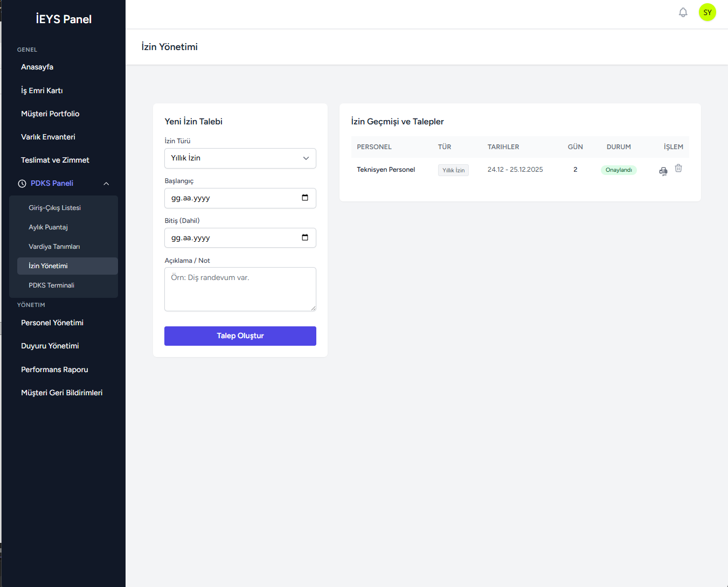The width and height of the screenshot is (728, 587).
Task: Open İş Emri Kartı page
Action: tap(42, 90)
